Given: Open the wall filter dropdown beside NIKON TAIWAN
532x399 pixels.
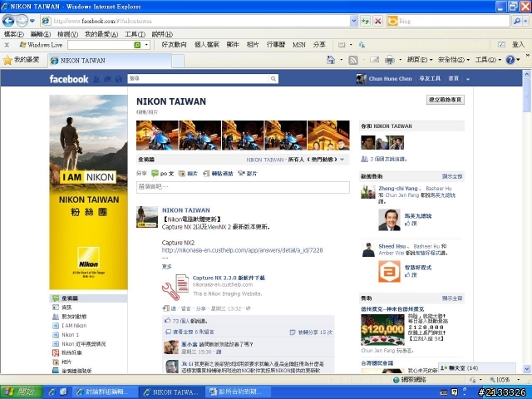Looking at the screenshot, I should 342,160.
